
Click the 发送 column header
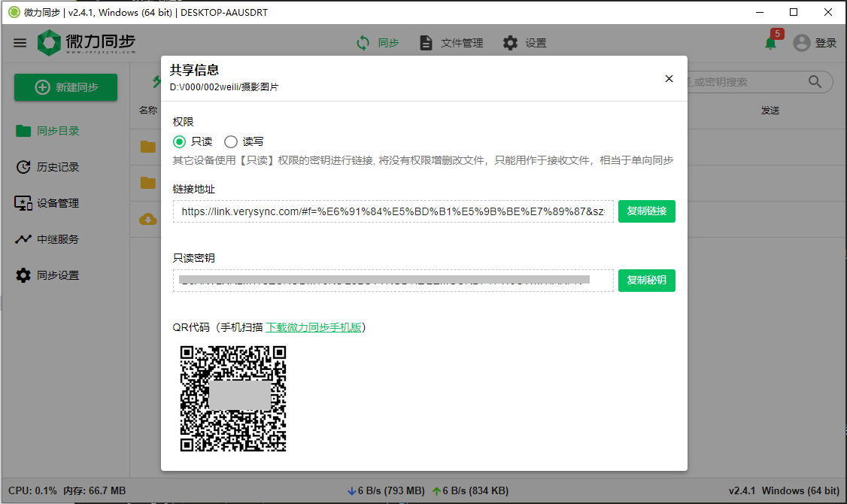click(770, 110)
